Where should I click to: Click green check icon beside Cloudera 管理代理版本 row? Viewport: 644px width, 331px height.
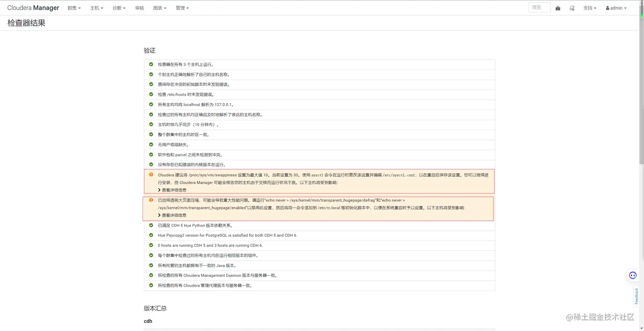[151, 285]
